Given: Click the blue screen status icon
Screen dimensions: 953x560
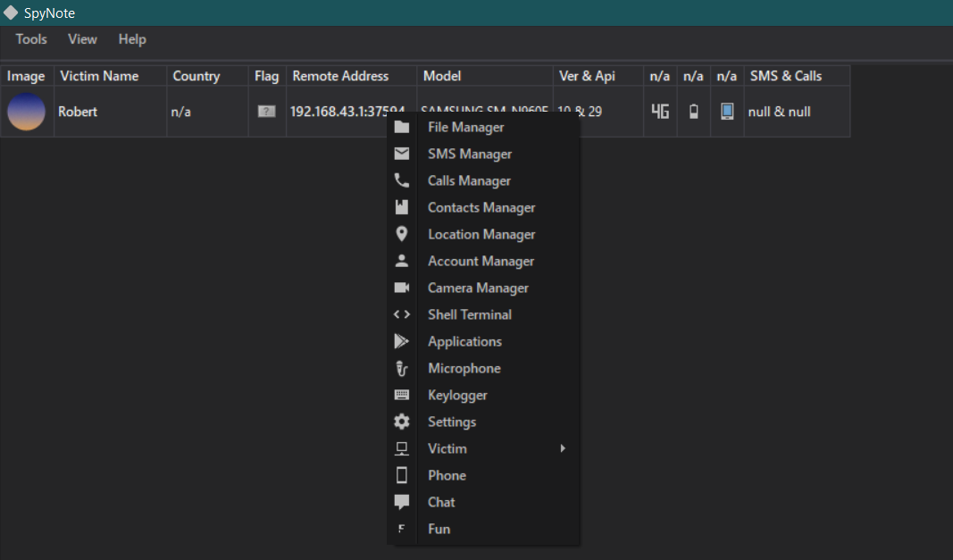Looking at the screenshot, I should tap(727, 112).
